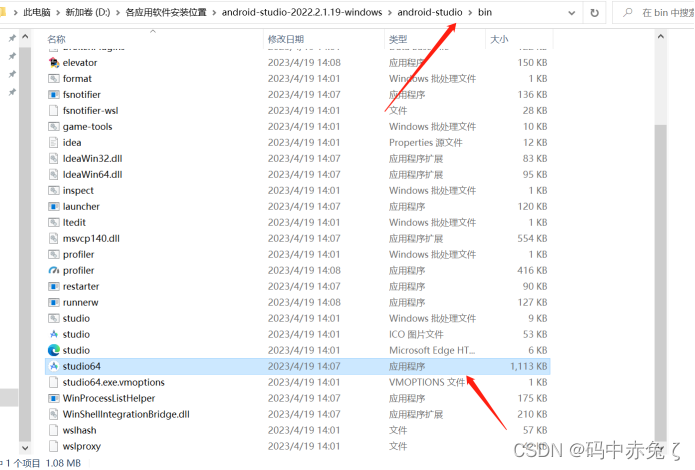Click the idea properties file icon

(54, 142)
